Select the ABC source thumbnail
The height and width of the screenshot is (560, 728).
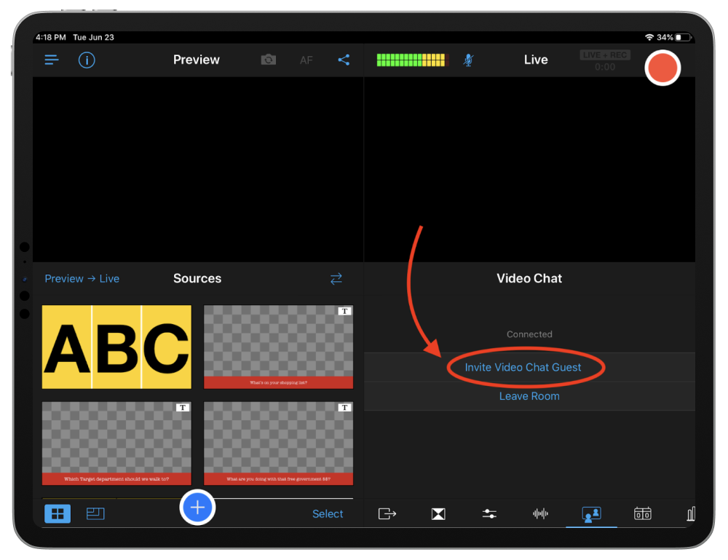[x=116, y=347]
